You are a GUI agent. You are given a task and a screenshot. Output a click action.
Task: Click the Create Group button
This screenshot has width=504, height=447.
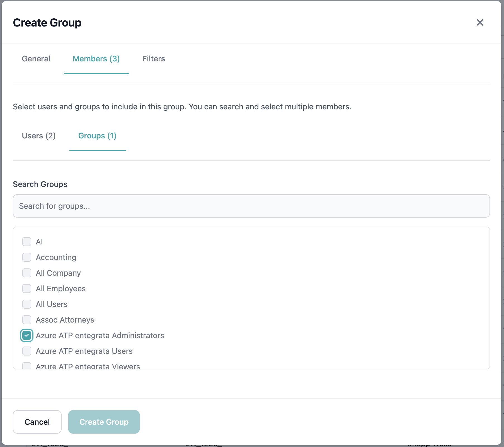click(104, 422)
